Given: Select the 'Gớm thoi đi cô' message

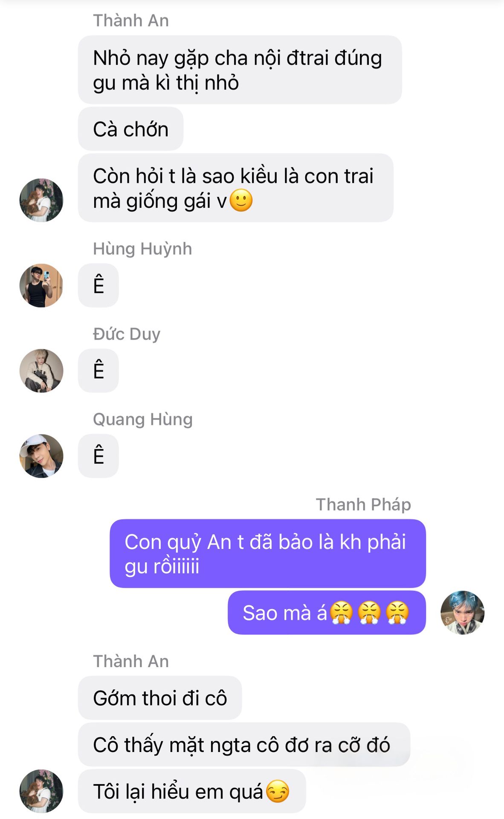Looking at the screenshot, I should click(x=160, y=698).
